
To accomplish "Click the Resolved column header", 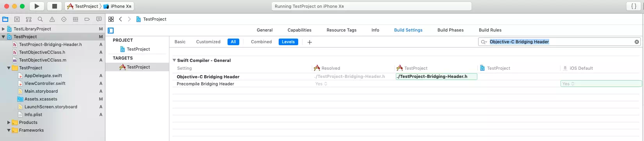I will pyautogui.click(x=327, y=68).
